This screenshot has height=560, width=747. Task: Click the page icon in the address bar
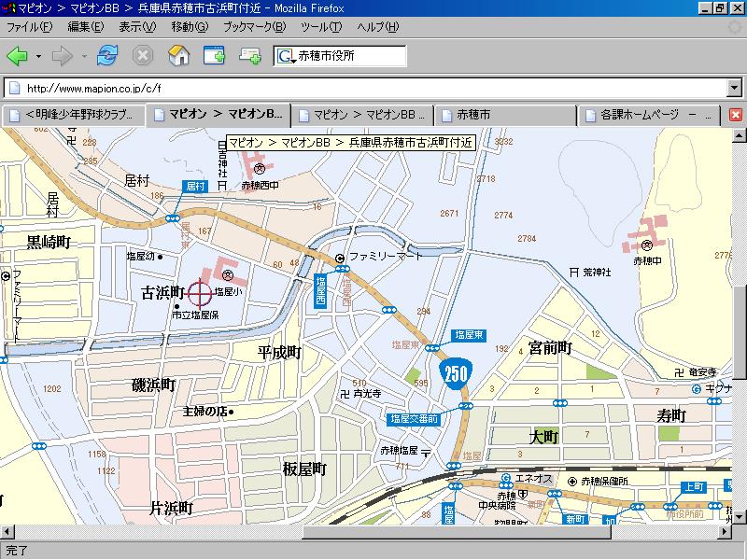pyautogui.click(x=15, y=88)
